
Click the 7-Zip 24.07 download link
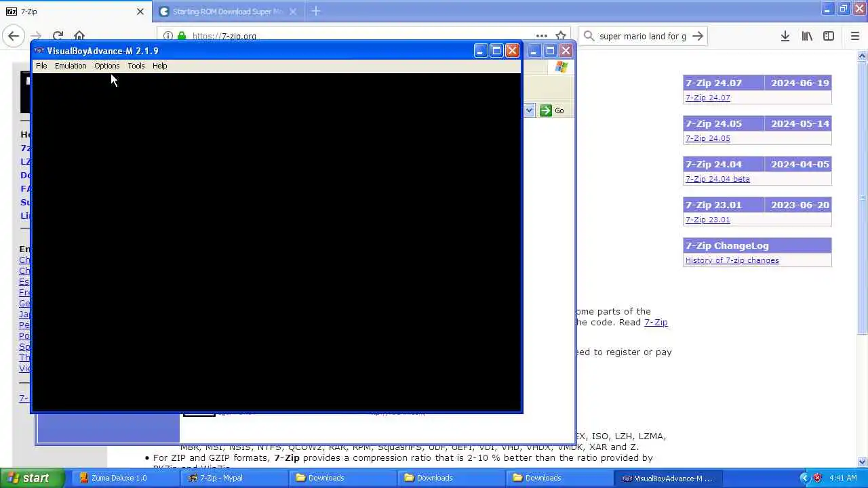707,98
